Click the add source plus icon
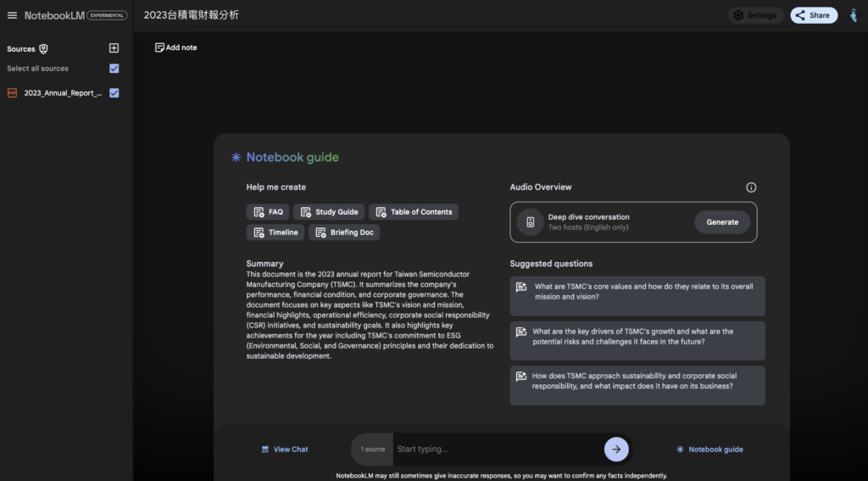Image resolution: width=868 pixels, height=481 pixels. pos(114,48)
